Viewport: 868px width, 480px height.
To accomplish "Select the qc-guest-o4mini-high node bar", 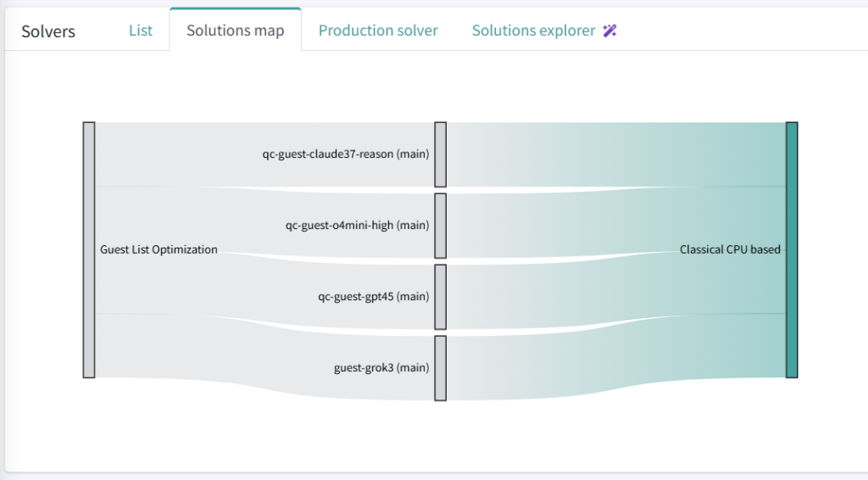I will coord(440,226).
